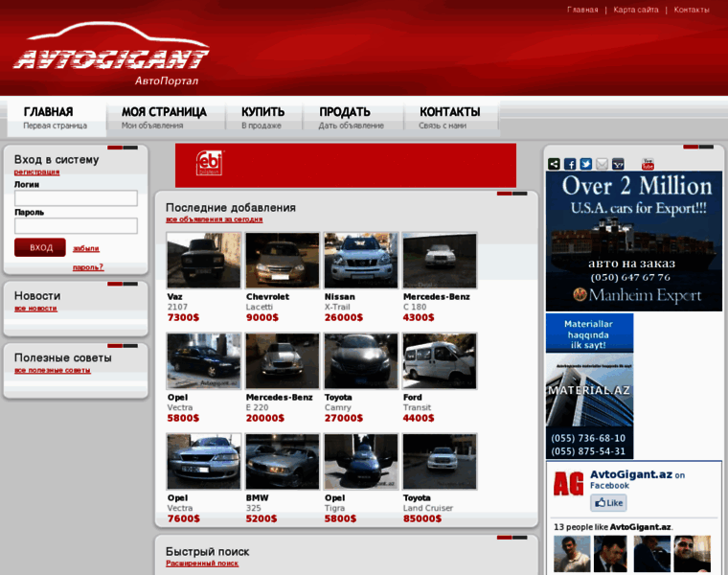Click the забыли пароль? link
728x575 pixels.
coord(88,258)
